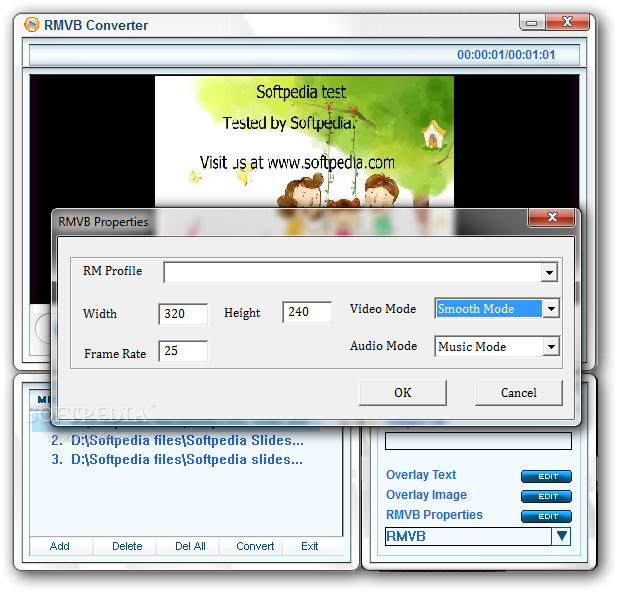
Task: Cancel the RMVB Properties dialog
Action: [519, 393]
